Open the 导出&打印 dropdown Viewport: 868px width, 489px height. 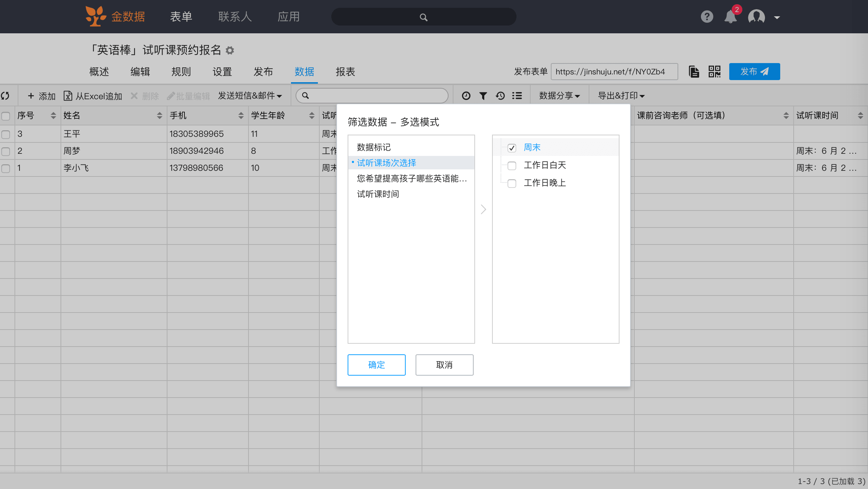(x=621, y=96)
